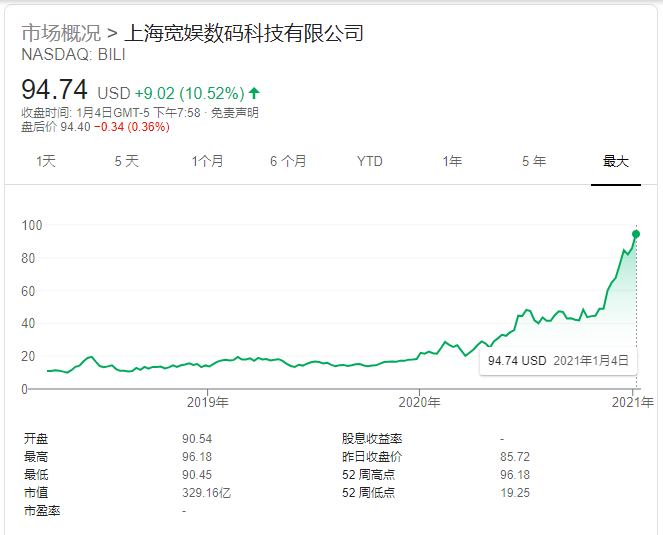Click the green data point marker on chart
This screenshot has height=535, width=663.
click(636, 234)
